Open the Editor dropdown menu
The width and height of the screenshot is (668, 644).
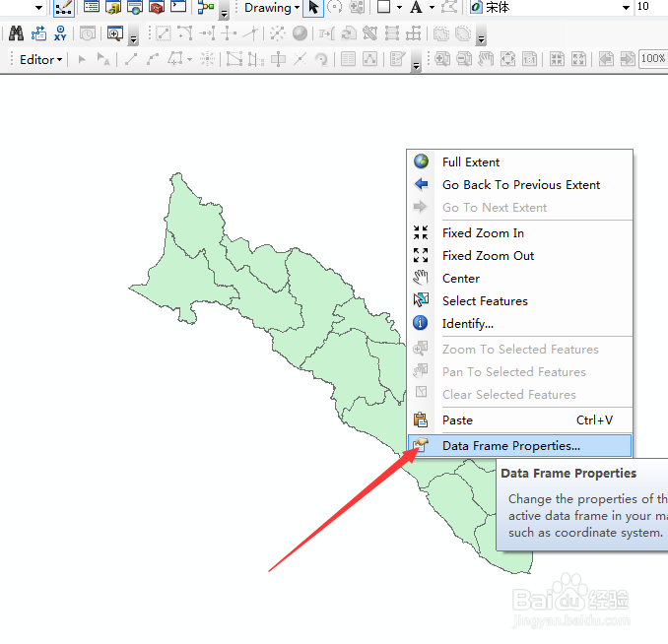click(41, 60)
